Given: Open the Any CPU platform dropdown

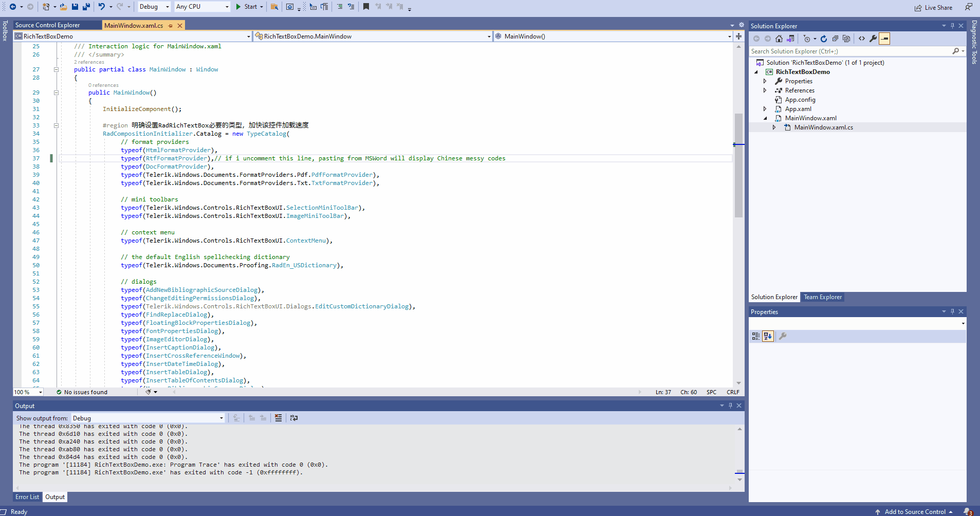Looking at the screenshot, I should pos(202,7).
